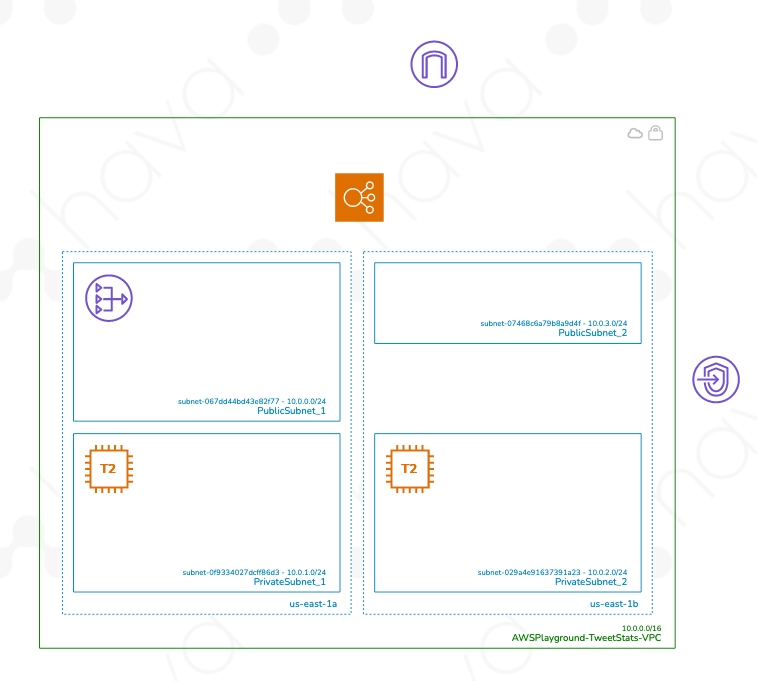Click the padlock icon in VPC corner
Image resolution: width=757 pixels, height=681 pixels.
click(x=655, y=133)
